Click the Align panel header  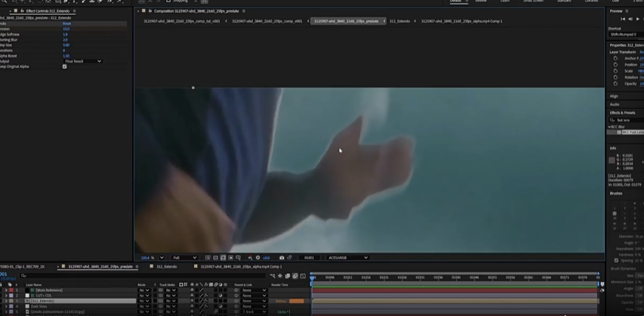615,96
